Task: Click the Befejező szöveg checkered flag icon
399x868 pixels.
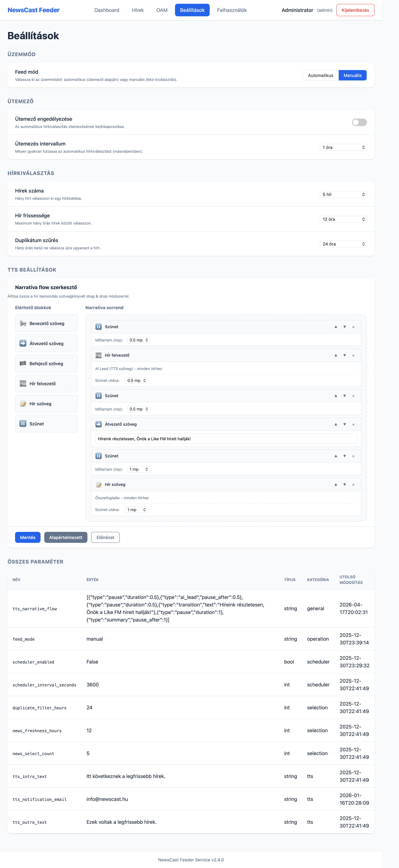Action: coord(23,364)
